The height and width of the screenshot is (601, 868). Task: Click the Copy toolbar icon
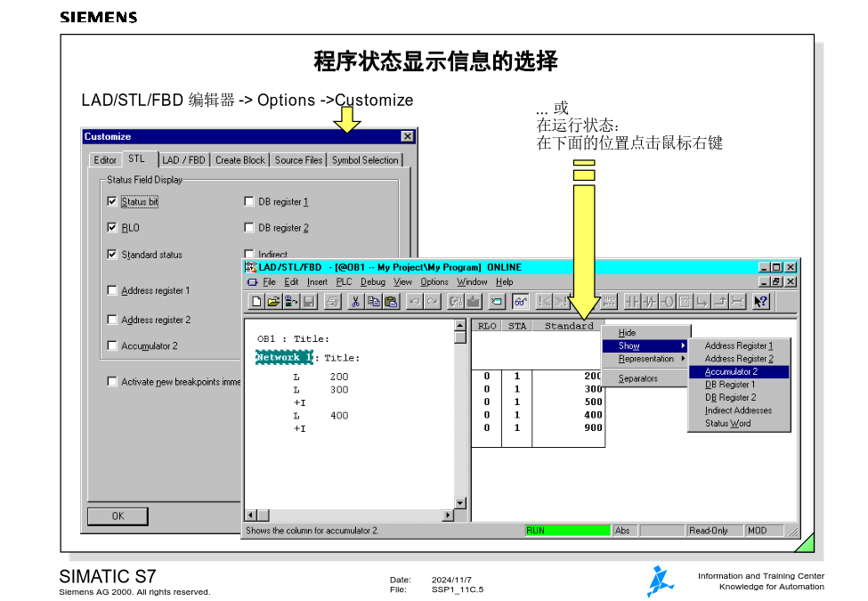point(374,302)
